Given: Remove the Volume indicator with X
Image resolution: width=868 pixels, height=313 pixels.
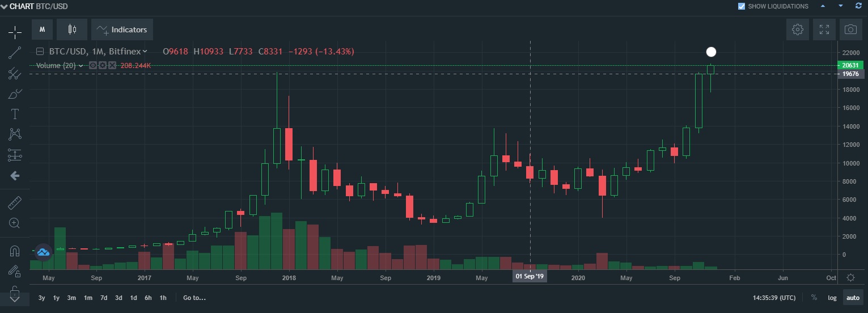Looking at the screenshot, I should pyautogui.click(x=112, y=66).
